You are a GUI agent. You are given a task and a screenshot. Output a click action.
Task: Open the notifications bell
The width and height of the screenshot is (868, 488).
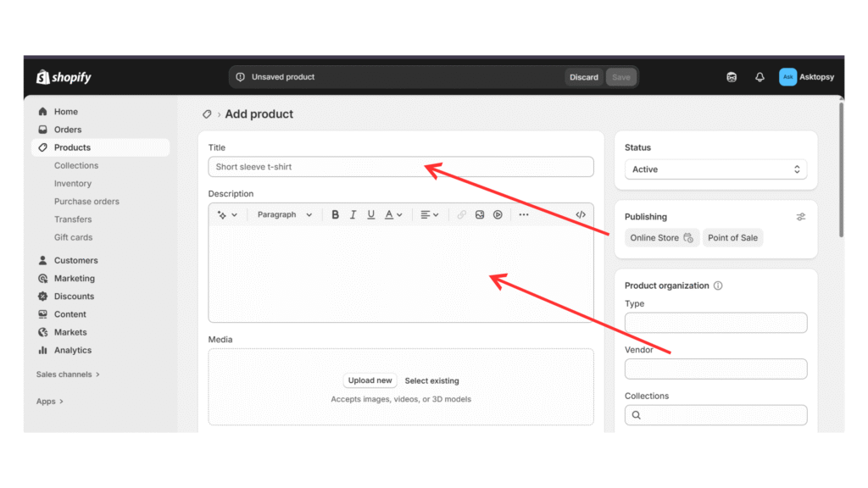pyautogui.click(x=759, y=77)
